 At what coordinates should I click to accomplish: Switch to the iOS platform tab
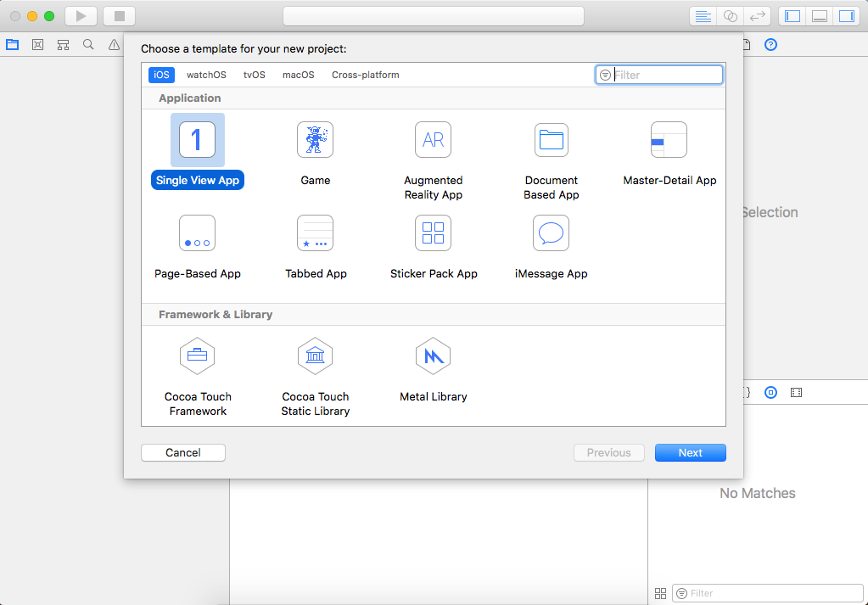(161, 75)
